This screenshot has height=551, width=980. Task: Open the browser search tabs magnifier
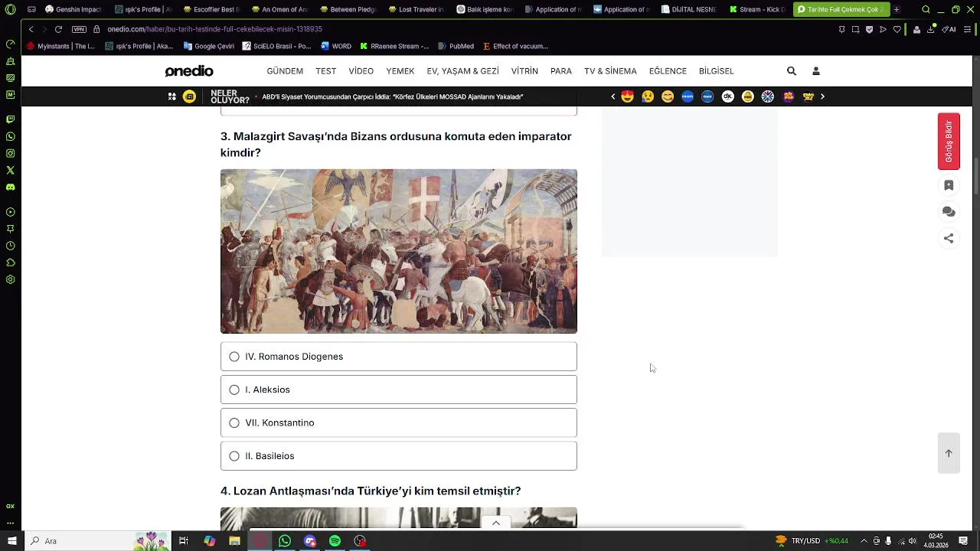[x=926, y=9]
